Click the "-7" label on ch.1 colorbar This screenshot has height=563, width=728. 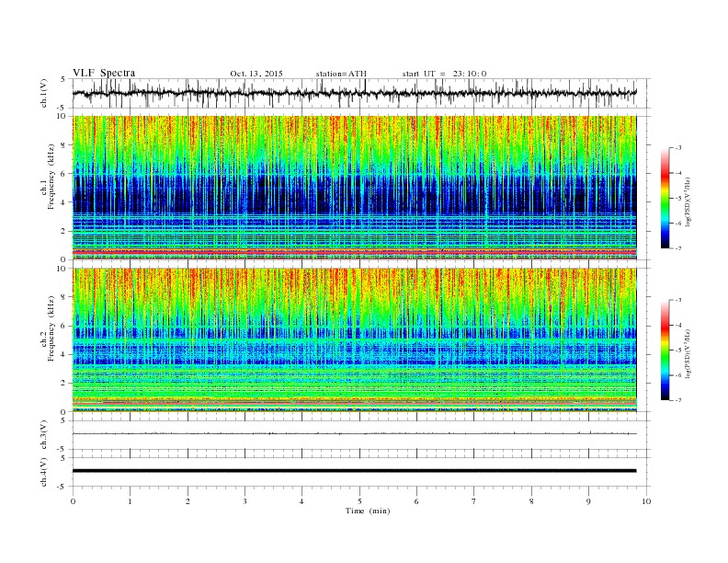[678, 248]
